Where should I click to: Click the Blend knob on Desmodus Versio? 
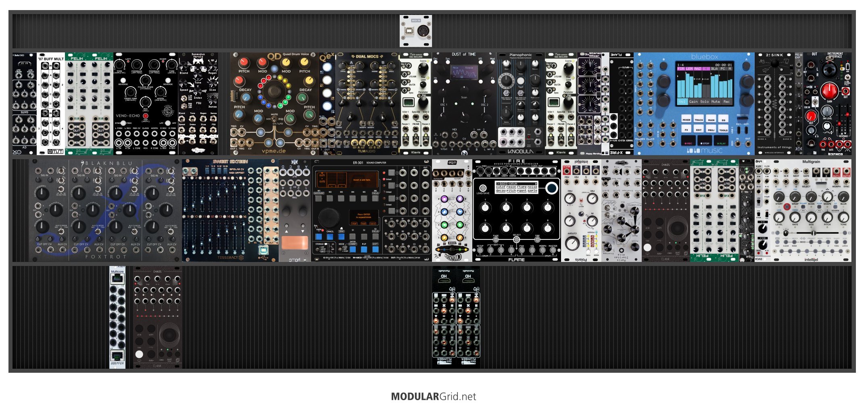(x=184, y=66)
